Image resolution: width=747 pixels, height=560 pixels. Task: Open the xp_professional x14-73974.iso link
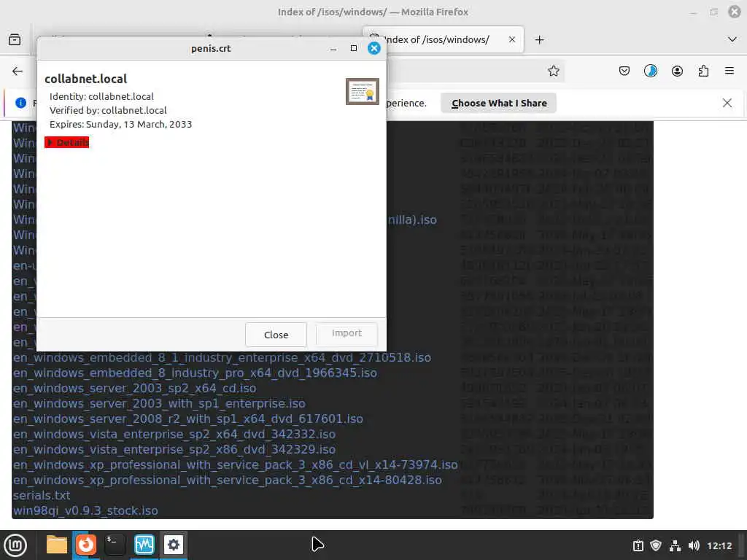236,464
